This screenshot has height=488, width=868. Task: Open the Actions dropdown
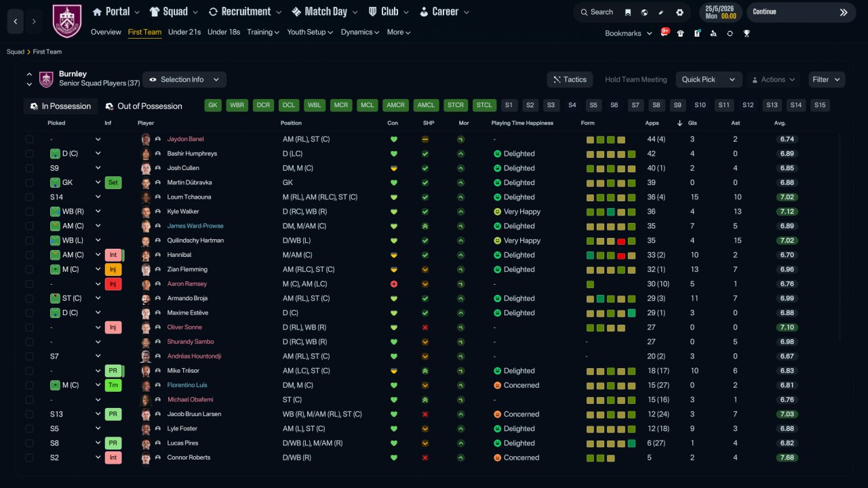(x=773, y=79)
